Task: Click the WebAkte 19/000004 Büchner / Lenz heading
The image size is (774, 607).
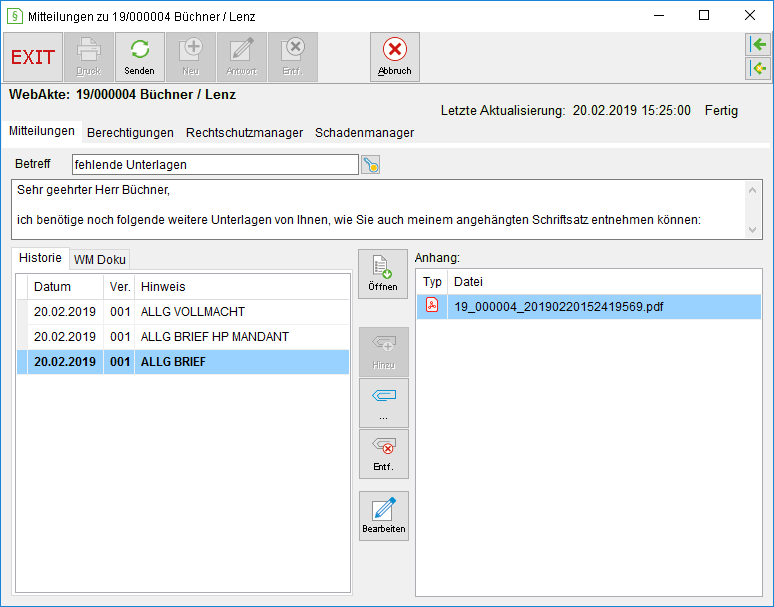Action: [122, 95]
